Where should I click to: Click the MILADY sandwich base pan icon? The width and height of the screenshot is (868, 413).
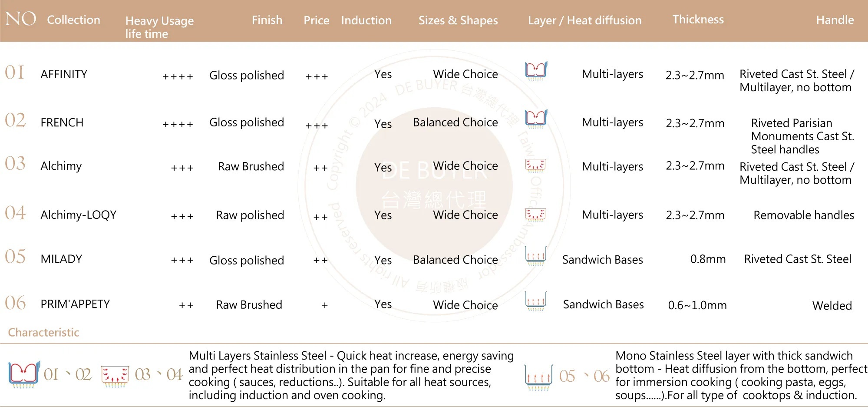click(535, 256)
